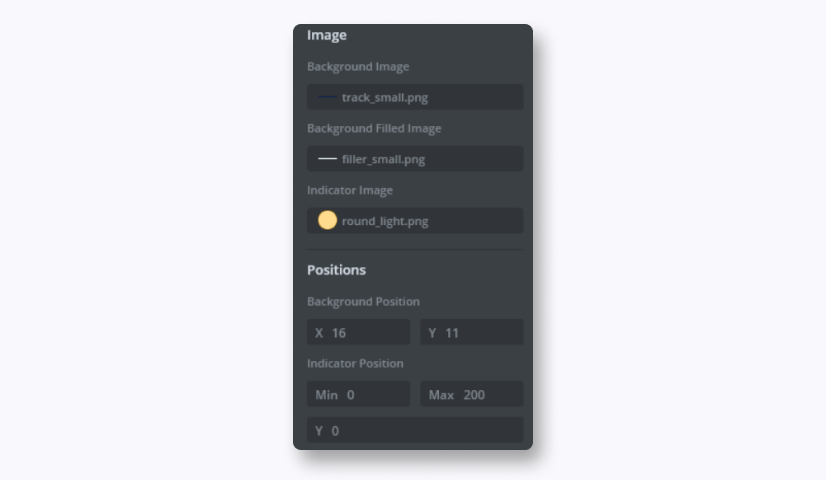Screen dimensions: 826x480
Task: Click the Indicator Position Y field
Action: [x=415, y=431]
